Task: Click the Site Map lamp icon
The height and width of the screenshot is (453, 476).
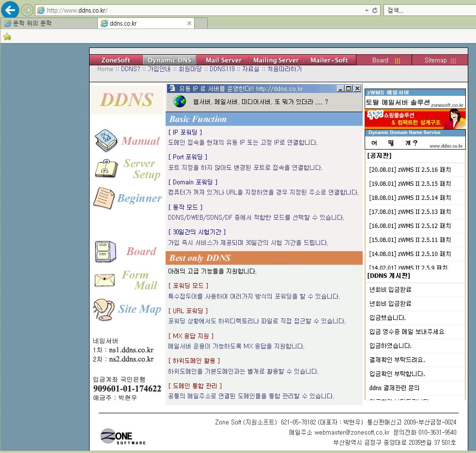Action: (x=104, y=309)
